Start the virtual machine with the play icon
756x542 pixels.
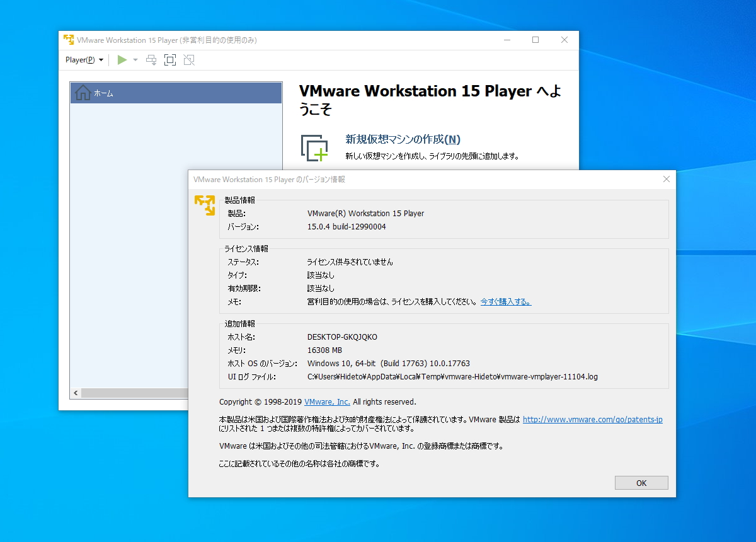[122, 60]
